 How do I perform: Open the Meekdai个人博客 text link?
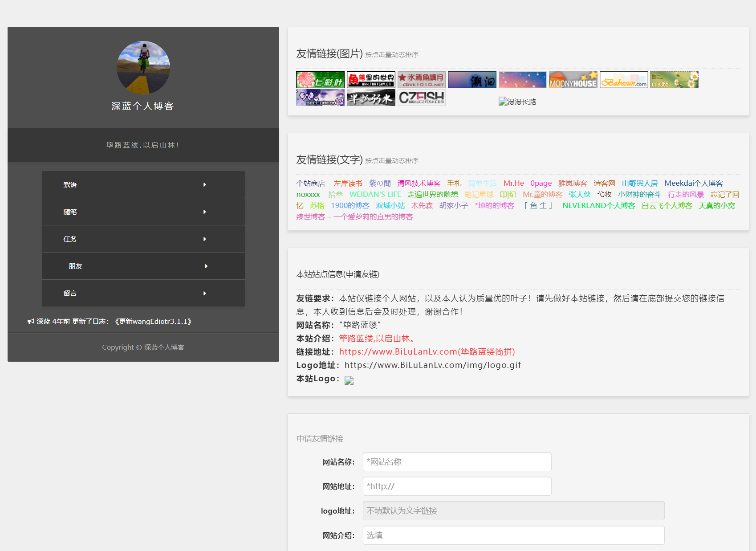tap(694, 183)
